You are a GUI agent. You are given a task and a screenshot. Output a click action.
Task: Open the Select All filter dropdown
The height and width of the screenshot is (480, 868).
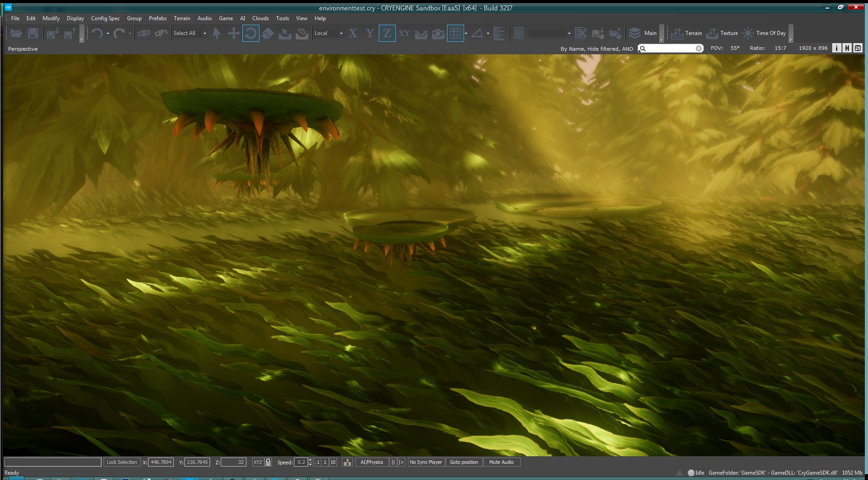click(x=190, y=33)
